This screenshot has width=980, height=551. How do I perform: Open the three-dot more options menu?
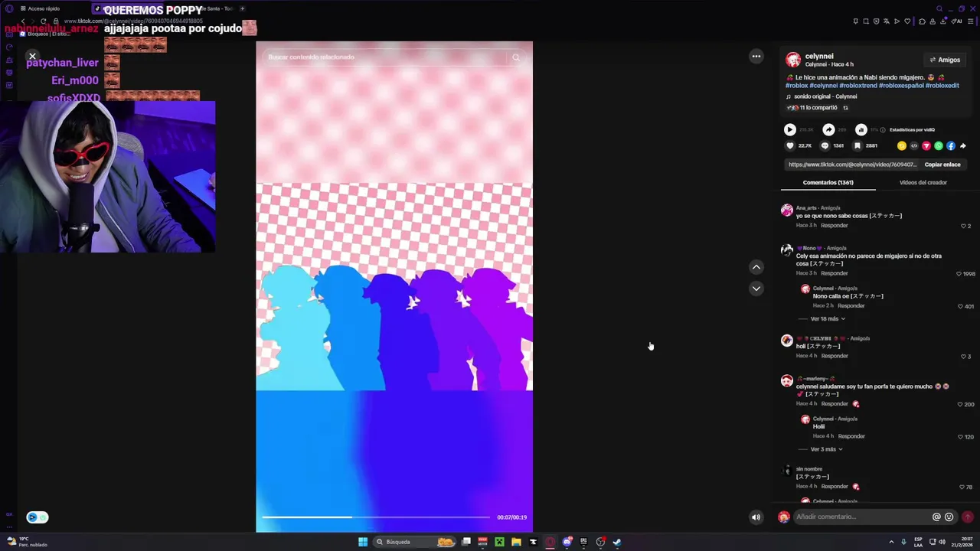756,56
